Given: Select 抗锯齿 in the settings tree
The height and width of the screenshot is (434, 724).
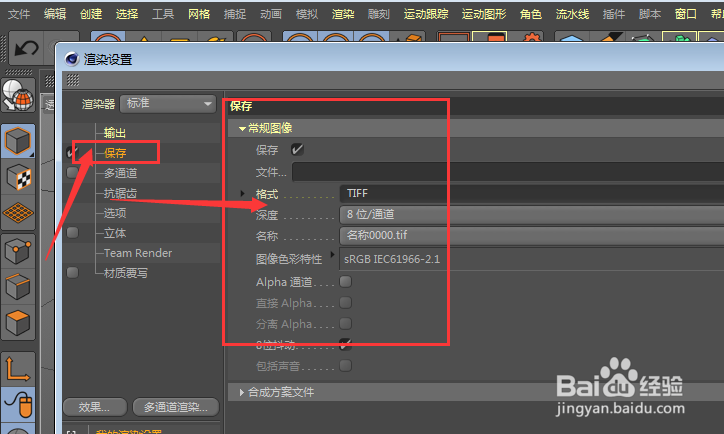Looking at the screenshot, I should coord(120,193).
